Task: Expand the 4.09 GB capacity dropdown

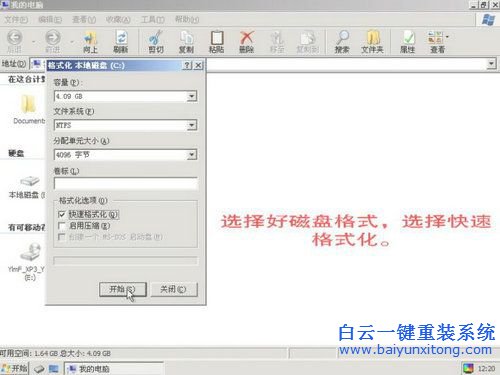Action: click(x=191, y=96)
